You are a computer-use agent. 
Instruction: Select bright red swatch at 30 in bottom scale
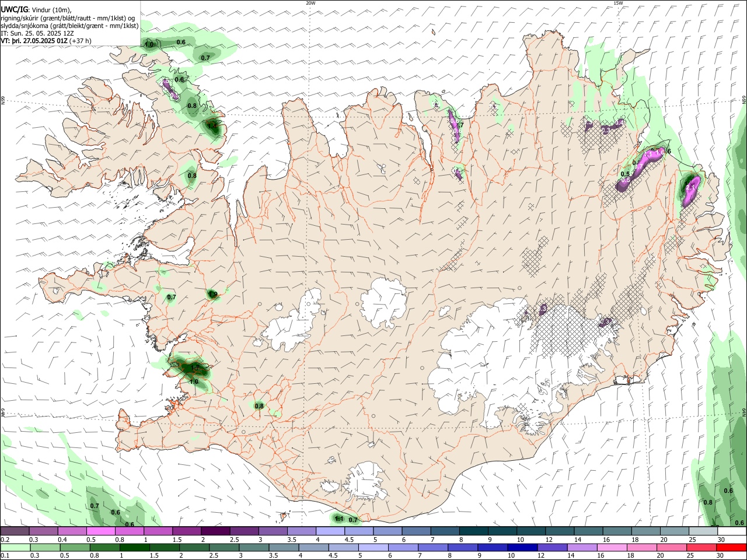(731, 547)
